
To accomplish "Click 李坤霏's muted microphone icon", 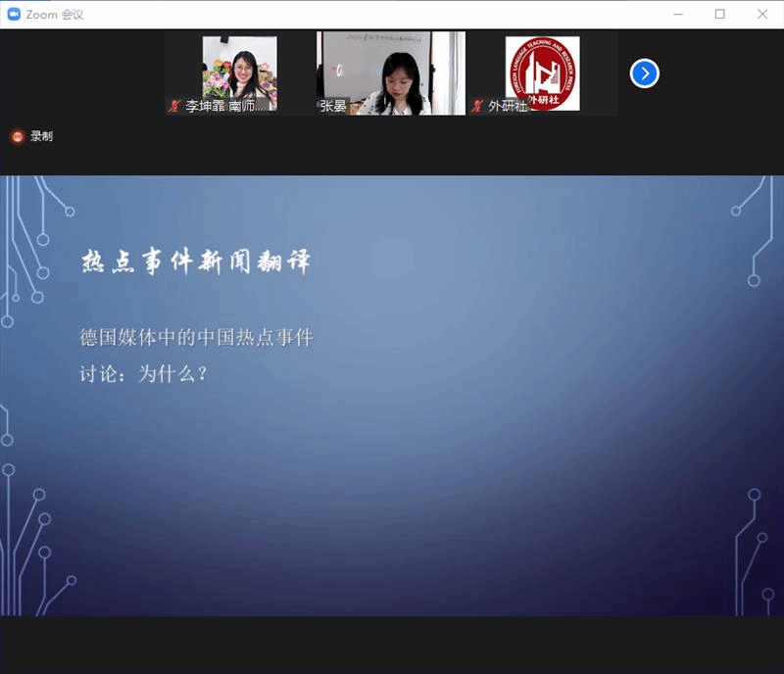I will coord(175,106).
